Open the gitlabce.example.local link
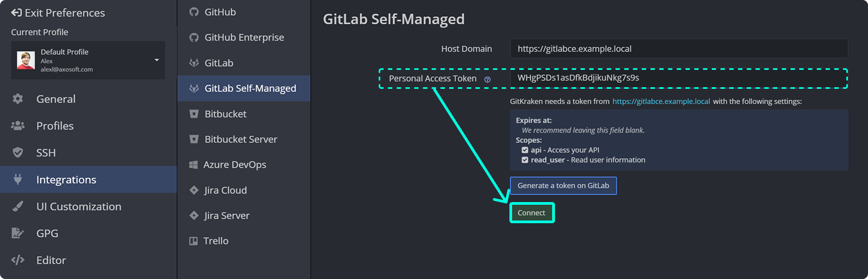868x279 pixels. (x=661, y=101)
